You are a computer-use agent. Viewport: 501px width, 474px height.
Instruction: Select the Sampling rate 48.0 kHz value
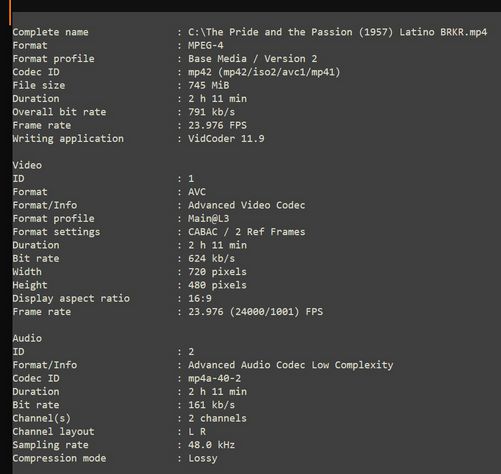pyautogui.click(x=211, y=445)
